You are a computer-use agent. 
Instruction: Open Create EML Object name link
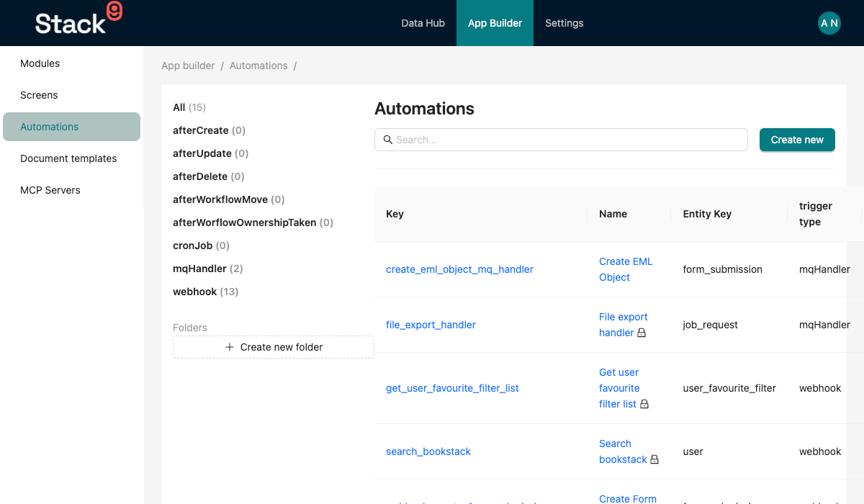626,269
